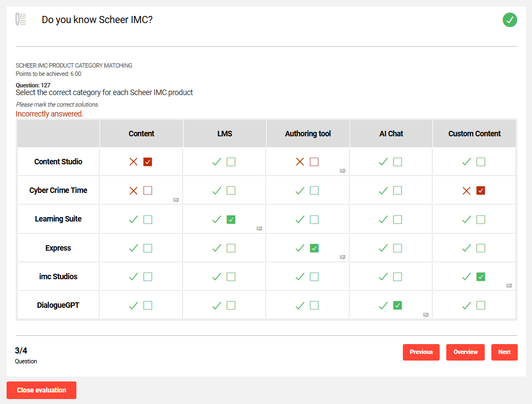
Task: Open the question Overview
Action: [465, 352]
